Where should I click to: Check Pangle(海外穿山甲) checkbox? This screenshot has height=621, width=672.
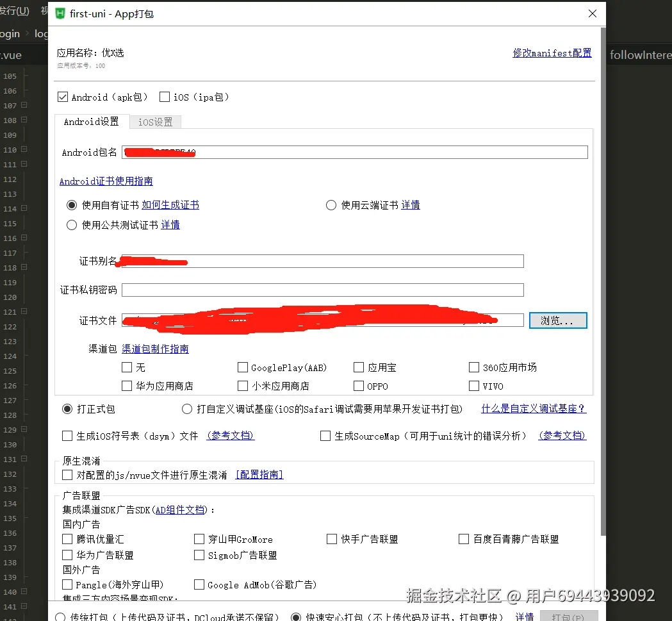[67, 584]
